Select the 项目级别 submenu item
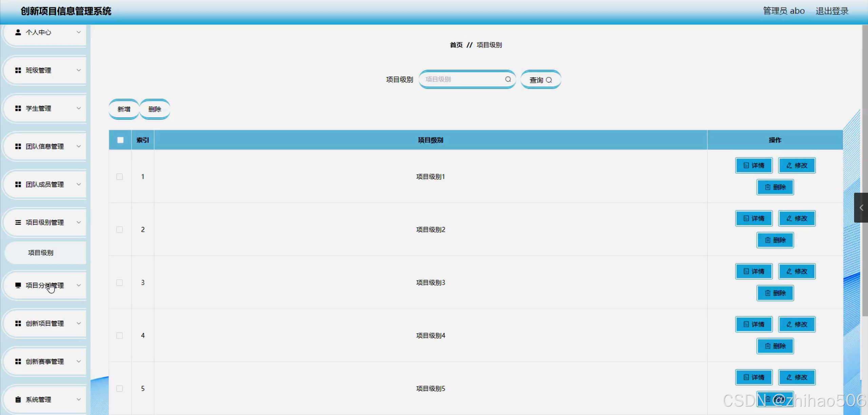Image resolution: width=868 pixels, height=415 pixels. [x=40, y=252]
